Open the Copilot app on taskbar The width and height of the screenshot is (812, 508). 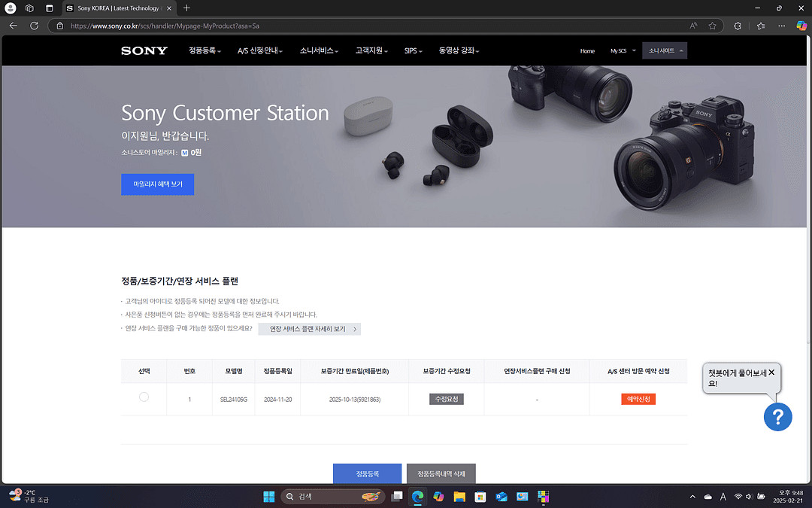438,497
